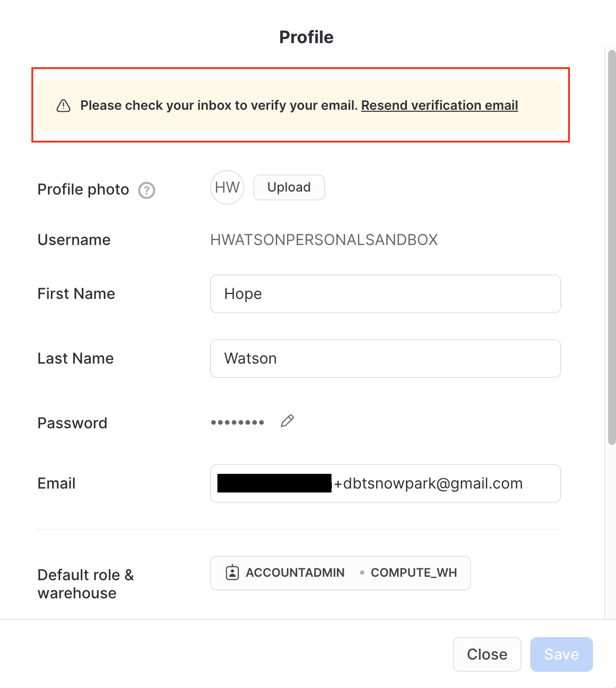The image size is (616, 688).
Task: Click the Resend verification email link
Action: point(439,105)
